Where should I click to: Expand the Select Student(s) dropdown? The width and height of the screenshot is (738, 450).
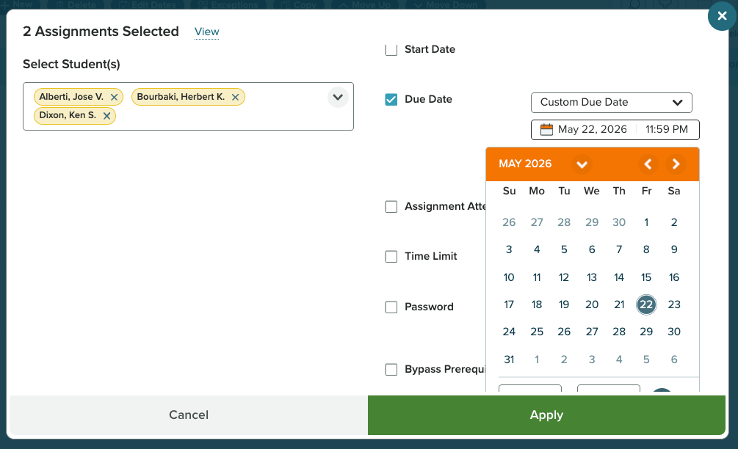tap(337, 97)
